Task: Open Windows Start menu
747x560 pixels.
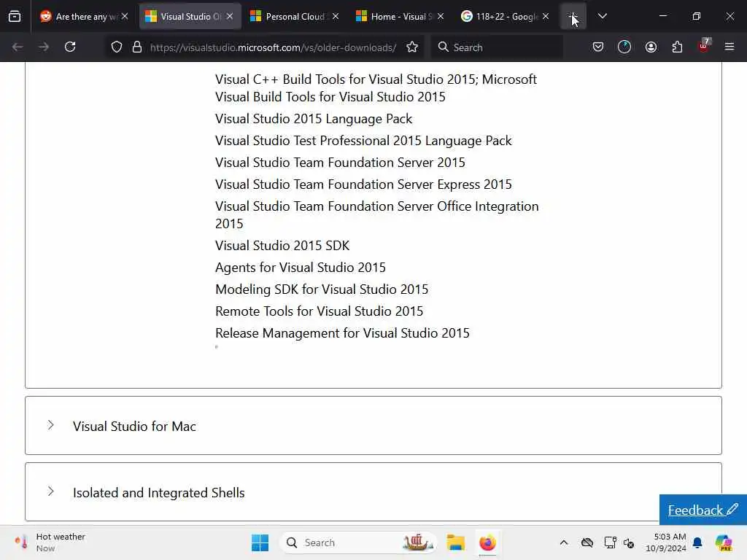Action: 260,542
